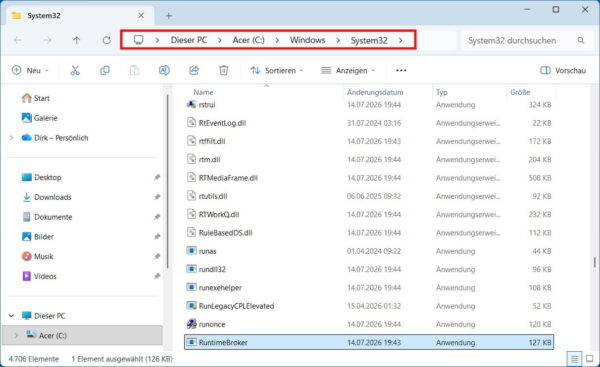Click the Paste clipboard icon
600x367 pixels.
click(134, 70)
